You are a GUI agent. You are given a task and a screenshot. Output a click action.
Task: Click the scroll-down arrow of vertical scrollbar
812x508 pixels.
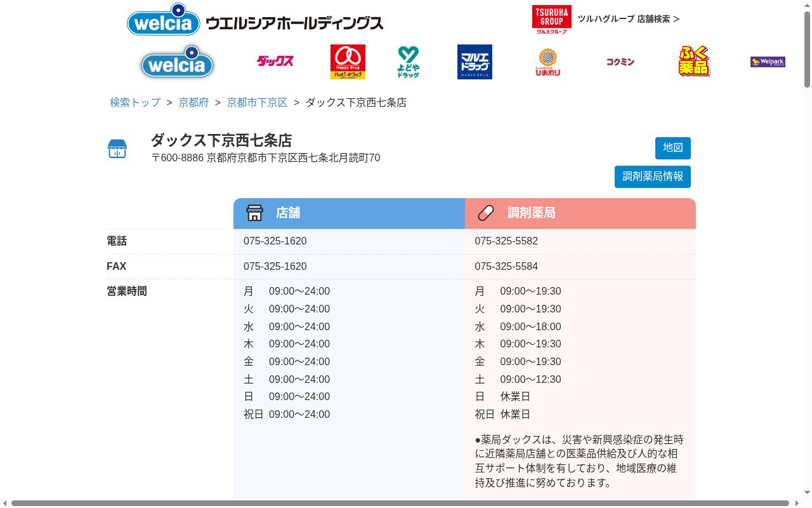pos(807,493)
